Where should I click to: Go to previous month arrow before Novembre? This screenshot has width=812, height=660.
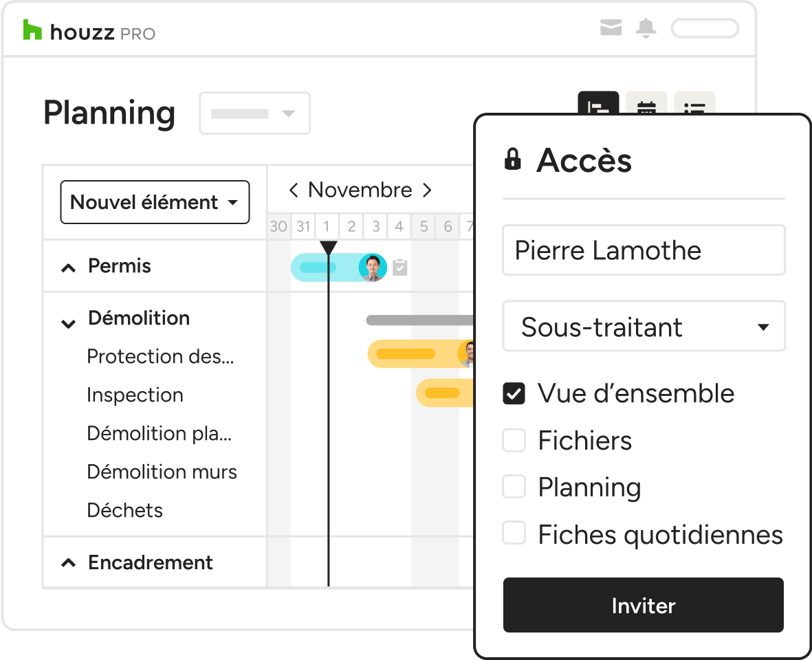pyautogui.click(x=294, y=190)
